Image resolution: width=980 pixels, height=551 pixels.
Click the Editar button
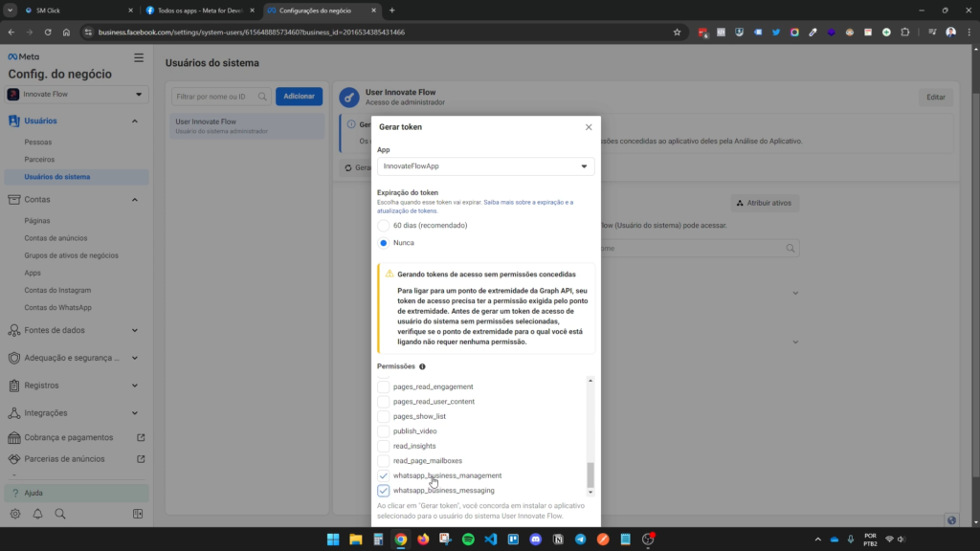coord(936,97)
